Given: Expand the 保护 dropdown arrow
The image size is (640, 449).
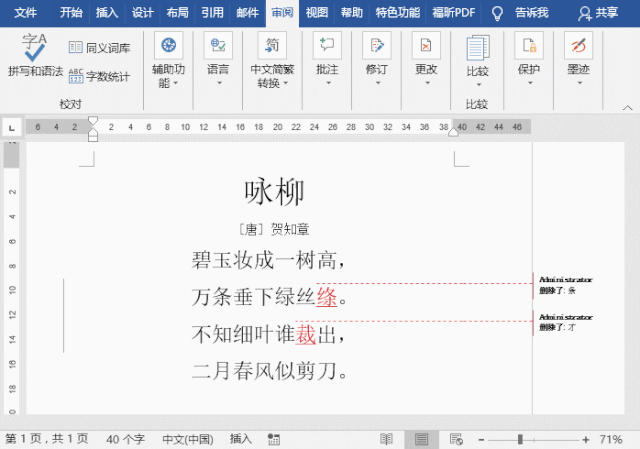Looking at the screenshot, I should (x=530, y=83).
